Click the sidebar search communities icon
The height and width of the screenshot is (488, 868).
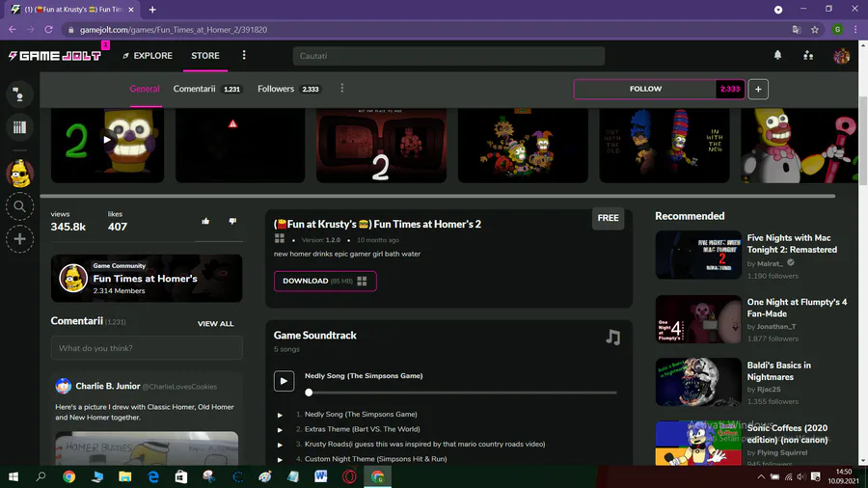coord(19,206)
